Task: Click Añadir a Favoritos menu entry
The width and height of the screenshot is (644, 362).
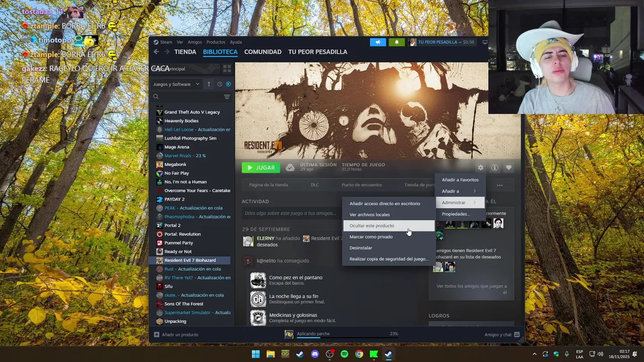Action: (x=460, y=179)
